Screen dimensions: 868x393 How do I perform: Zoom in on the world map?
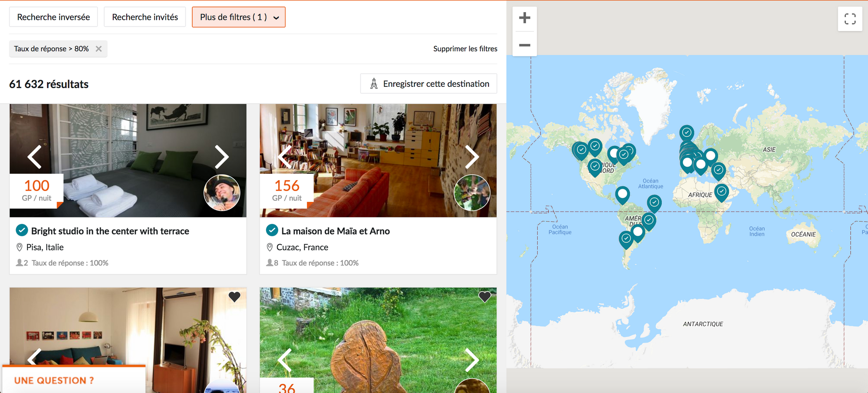[x=524, y=18]
